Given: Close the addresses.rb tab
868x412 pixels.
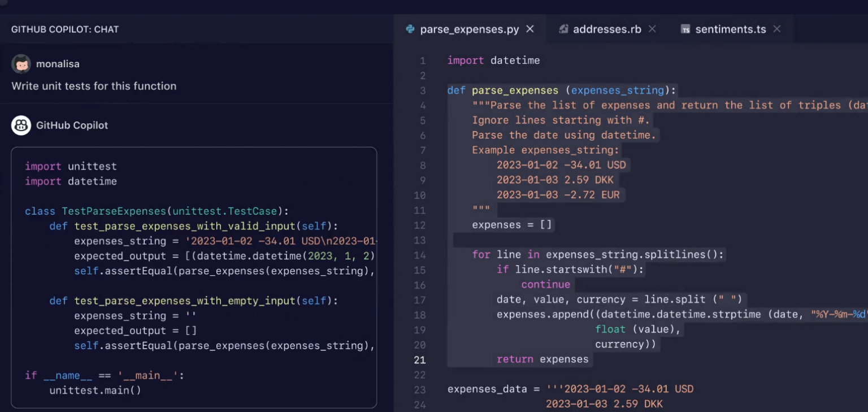Looking at the screenshot, I should coord(652,28).
